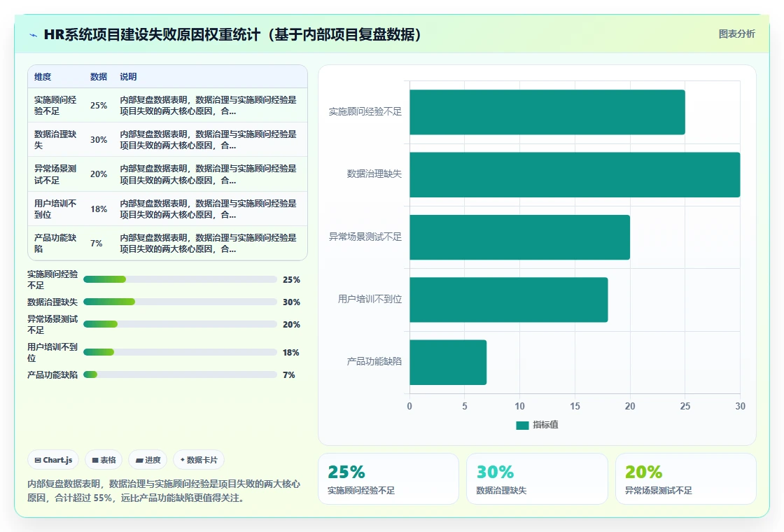Select the 数据卡片 tag chip

(199, 460)
